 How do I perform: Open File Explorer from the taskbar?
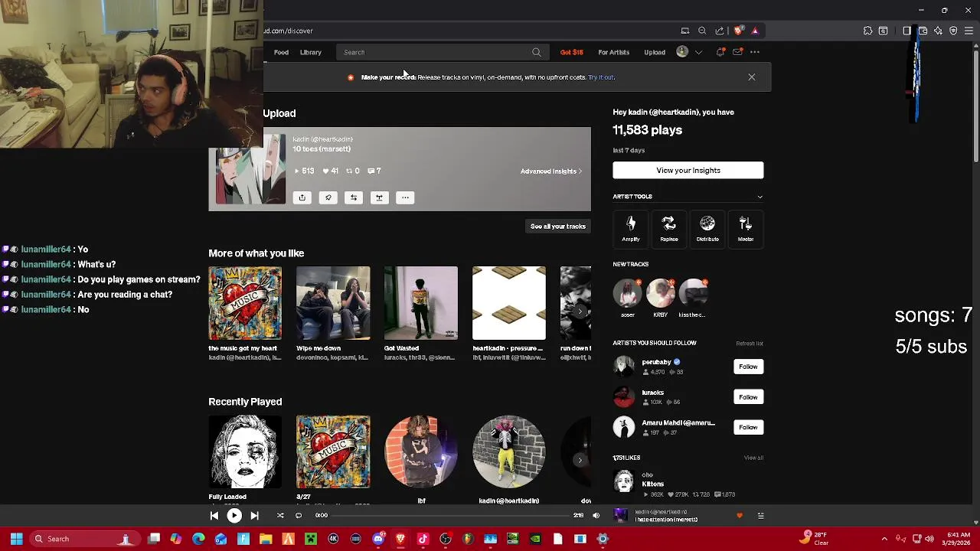pos(266,539)
